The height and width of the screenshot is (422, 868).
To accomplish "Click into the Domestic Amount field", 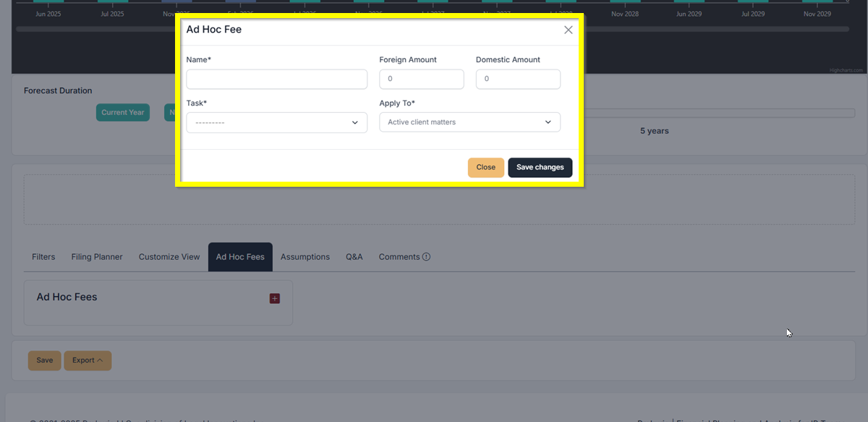I will (x=518, y=79).
